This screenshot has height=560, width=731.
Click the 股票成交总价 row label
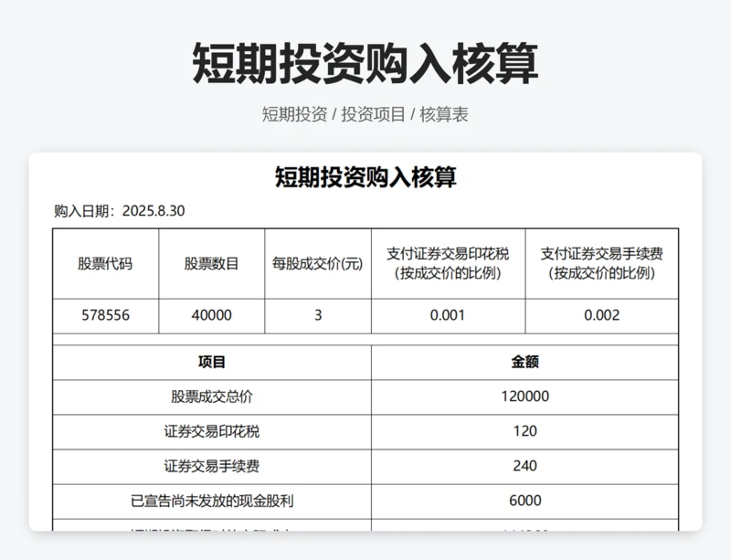[x=212, y=396]
